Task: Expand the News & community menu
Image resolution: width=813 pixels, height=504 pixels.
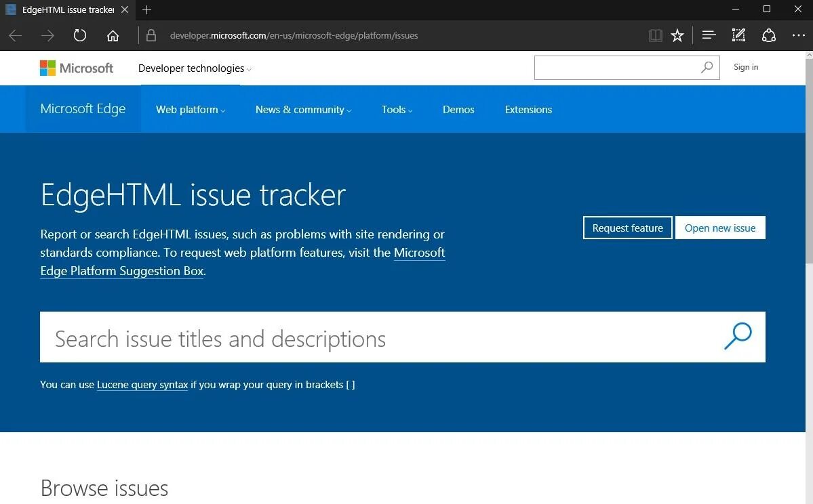Action: (x=303, y=110)
